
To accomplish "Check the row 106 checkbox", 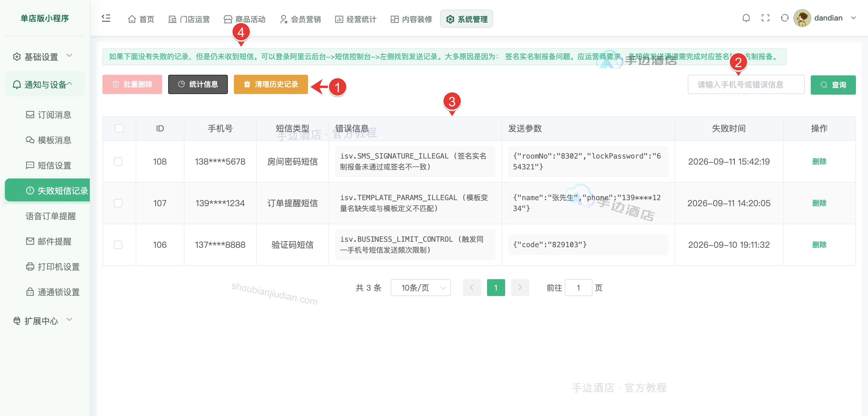I will coord(118,245).
